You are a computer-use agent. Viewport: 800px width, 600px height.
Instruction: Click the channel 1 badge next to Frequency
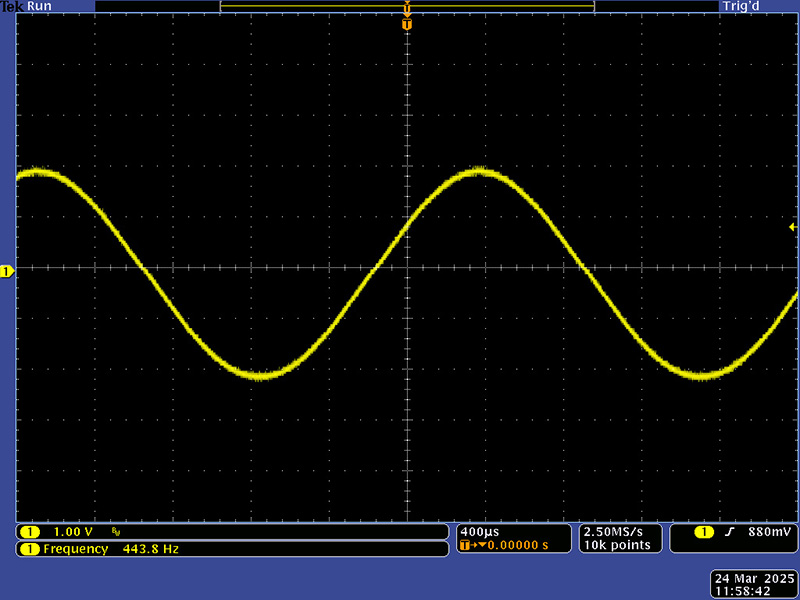pos(30,549)
